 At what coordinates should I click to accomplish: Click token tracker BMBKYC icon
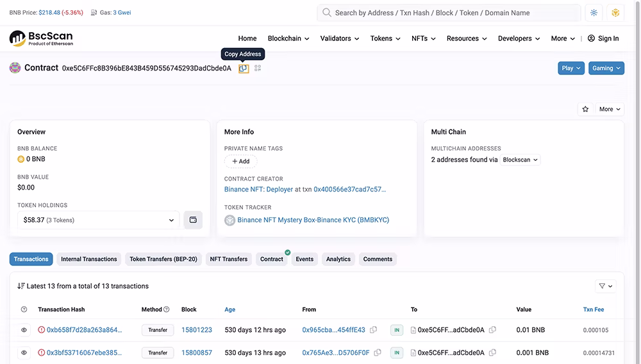coord(229,220)
